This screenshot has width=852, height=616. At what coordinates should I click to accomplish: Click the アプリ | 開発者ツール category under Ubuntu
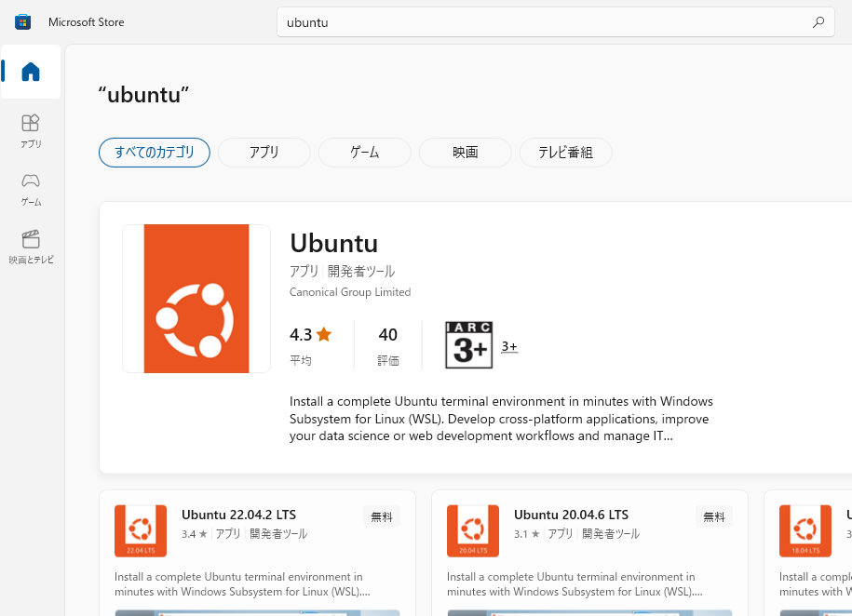342,271
